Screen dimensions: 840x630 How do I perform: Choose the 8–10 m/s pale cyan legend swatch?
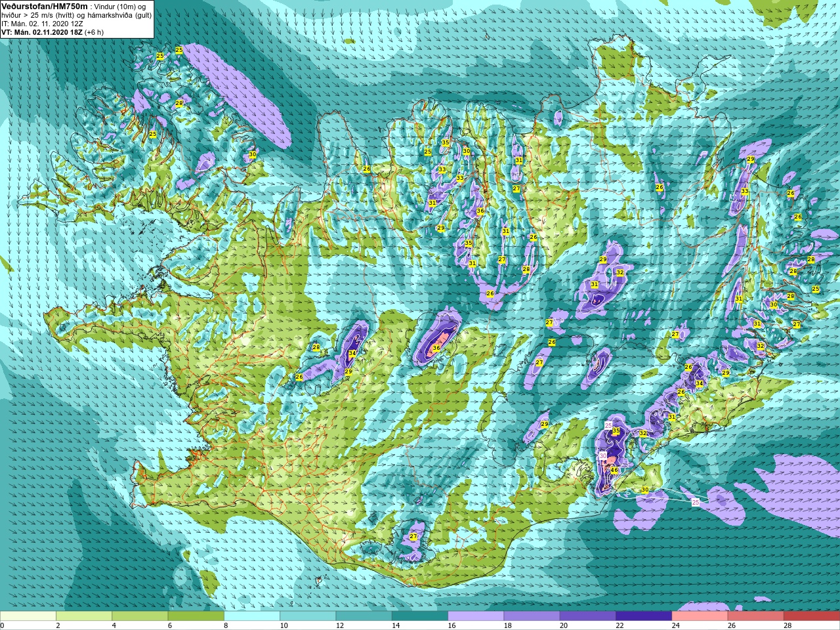point(252,616)
